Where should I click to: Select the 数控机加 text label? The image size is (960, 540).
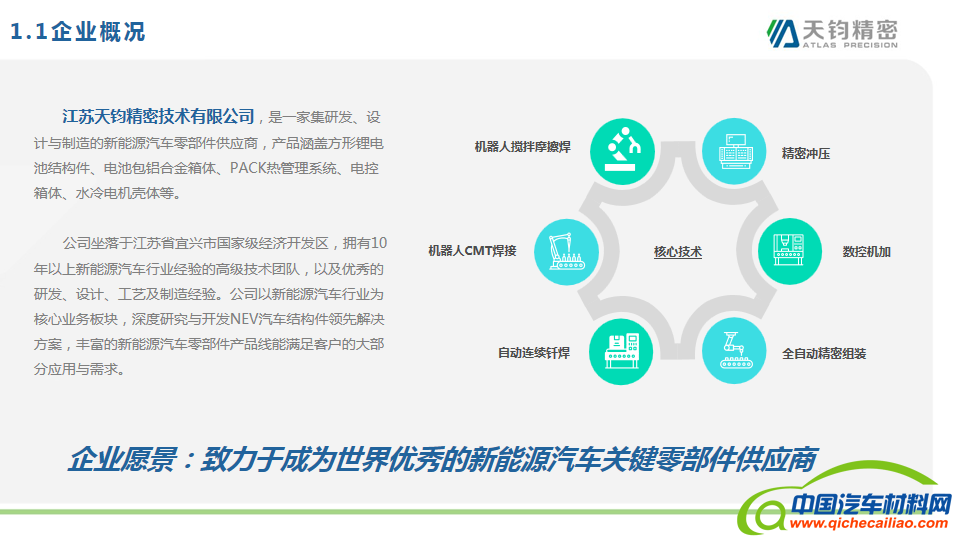point(866,252)
